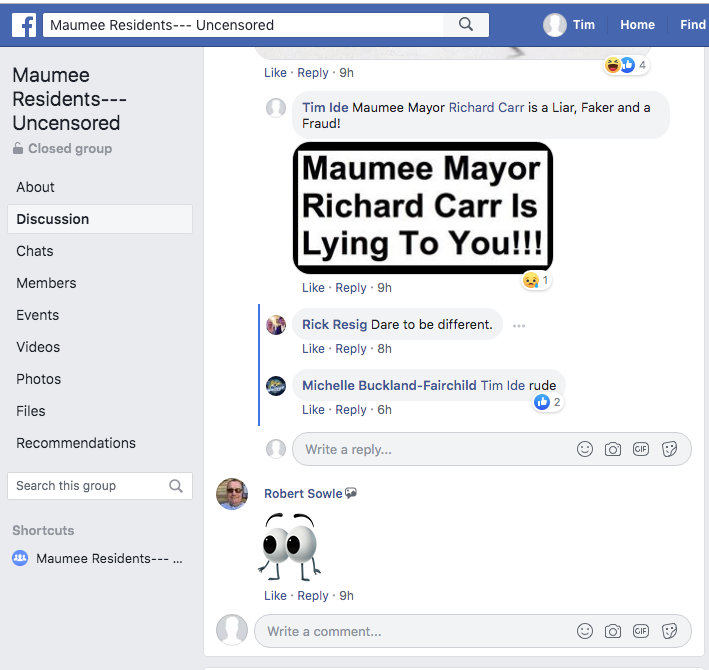Open options ellipsis beside Rick Resig comment
The image size is (709, 670).
(519, 326)
